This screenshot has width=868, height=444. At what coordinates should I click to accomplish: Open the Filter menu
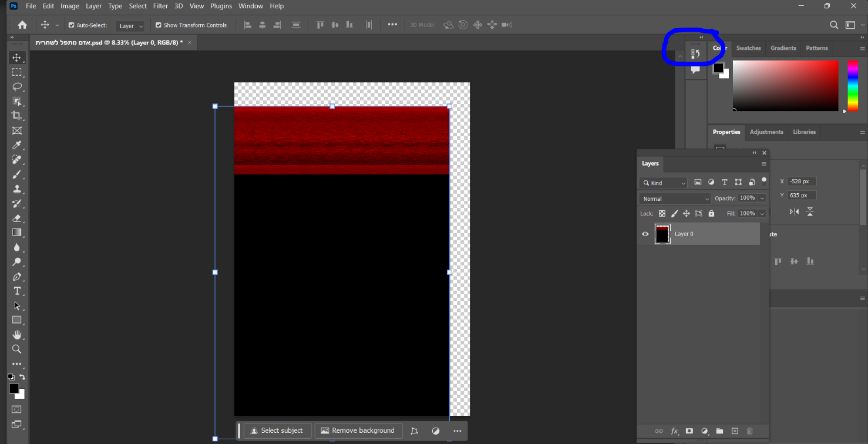(160, 6)
